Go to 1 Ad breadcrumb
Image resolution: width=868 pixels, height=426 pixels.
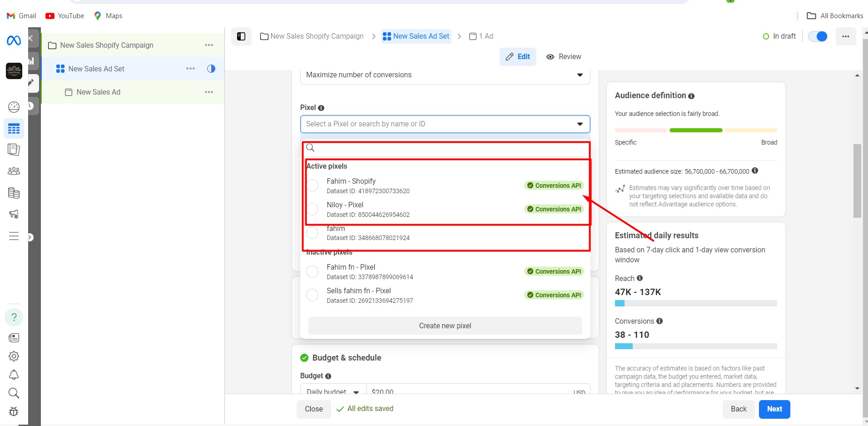click(x=481, y=36)
